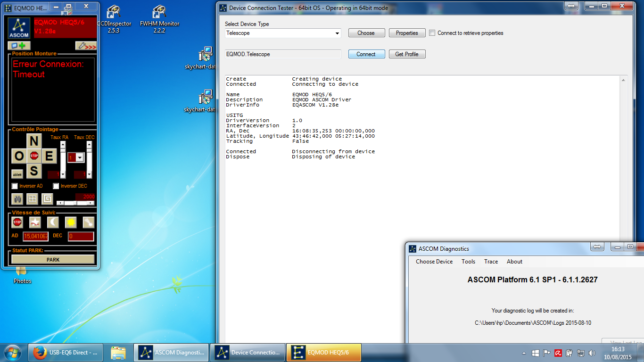Click the power plug tray icon
This screenshot has width=644, height=362.
pos(569,353)
